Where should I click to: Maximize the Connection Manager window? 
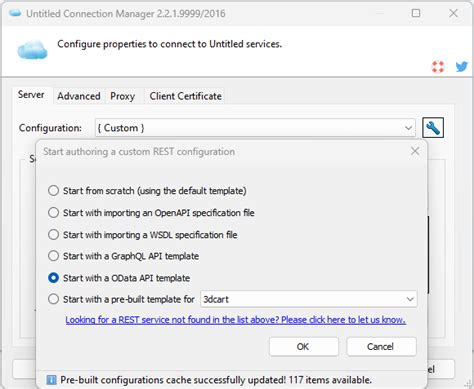[416, 13]
